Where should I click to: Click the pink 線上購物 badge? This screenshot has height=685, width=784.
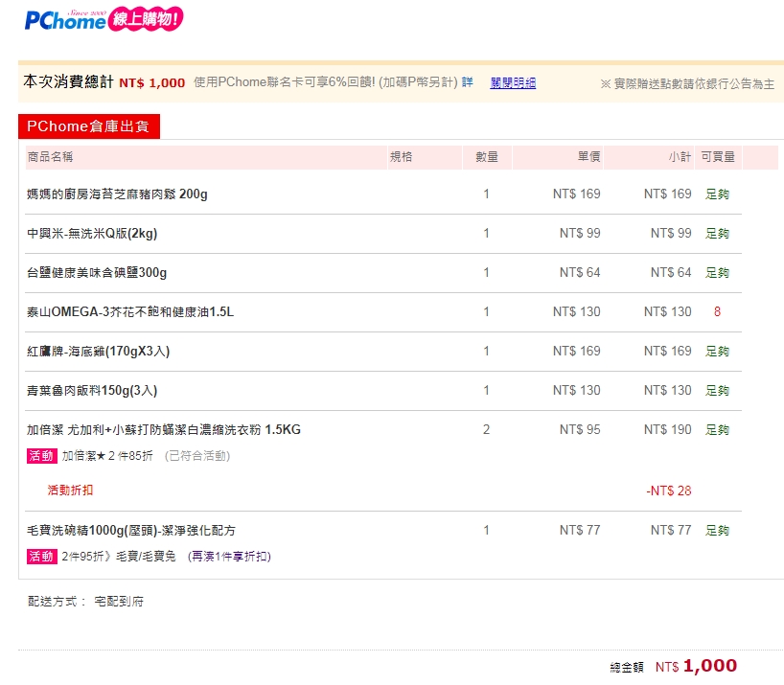click(x=146, y=19)
